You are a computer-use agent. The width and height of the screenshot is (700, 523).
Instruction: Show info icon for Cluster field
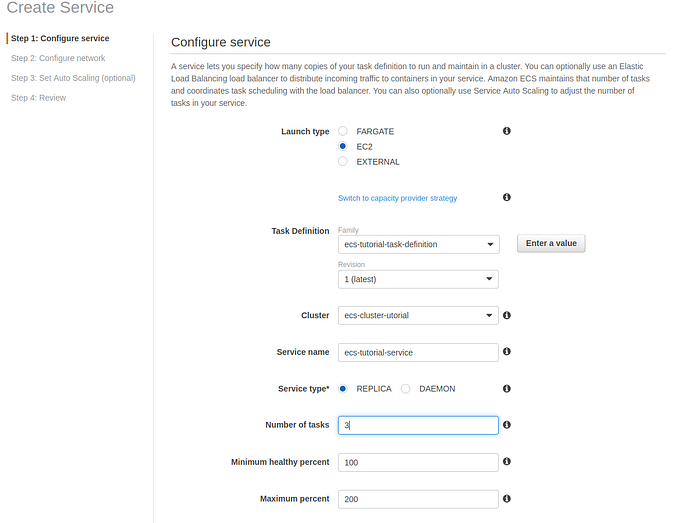click(x=506, y=315)
